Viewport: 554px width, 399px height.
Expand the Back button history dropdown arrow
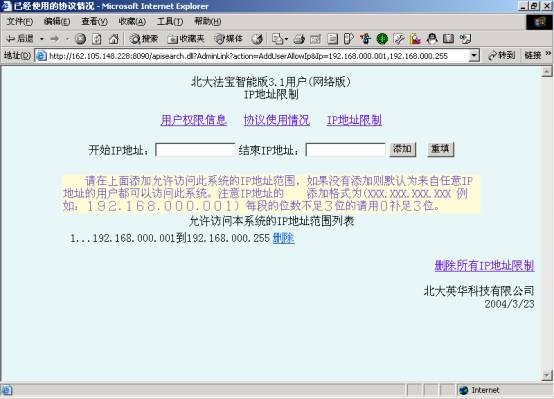42,39
